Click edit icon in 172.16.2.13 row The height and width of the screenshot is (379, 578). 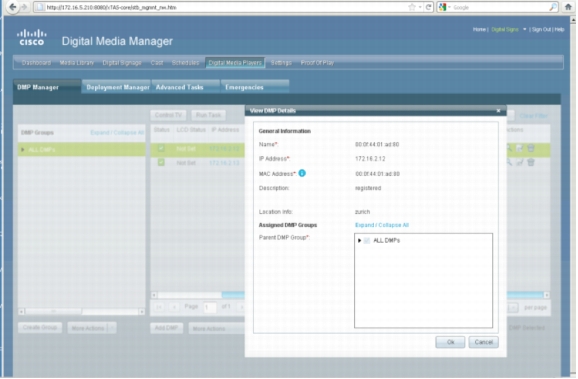coord(520,162)
